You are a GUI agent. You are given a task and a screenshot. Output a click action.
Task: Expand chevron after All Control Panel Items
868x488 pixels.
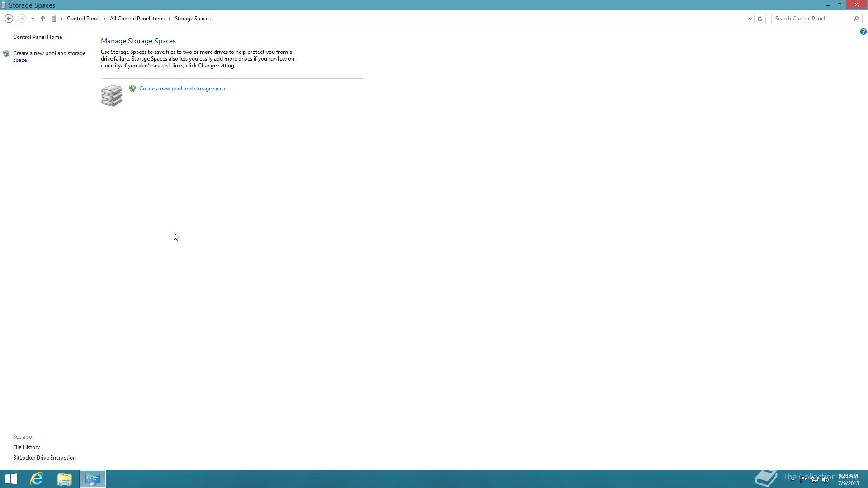coord(170,19)
